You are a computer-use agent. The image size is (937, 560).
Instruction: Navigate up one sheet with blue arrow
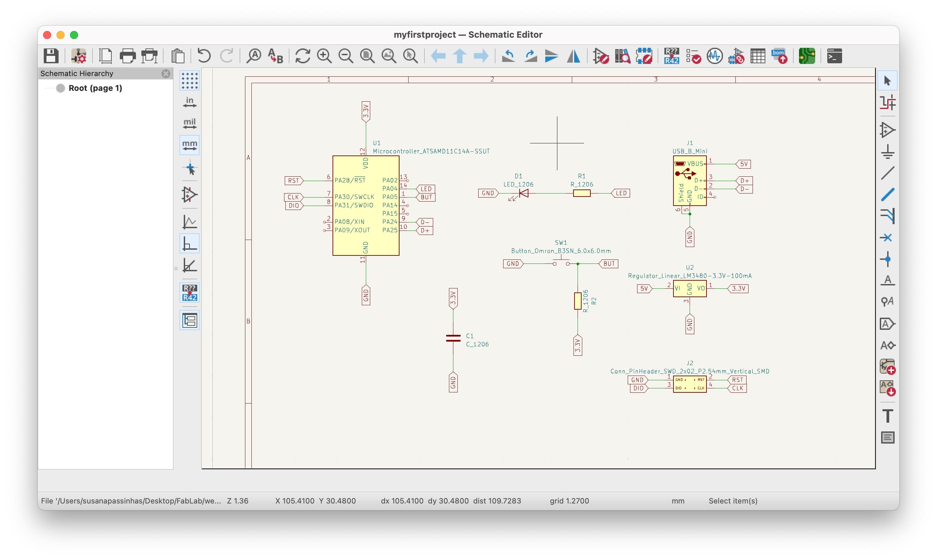460,56
